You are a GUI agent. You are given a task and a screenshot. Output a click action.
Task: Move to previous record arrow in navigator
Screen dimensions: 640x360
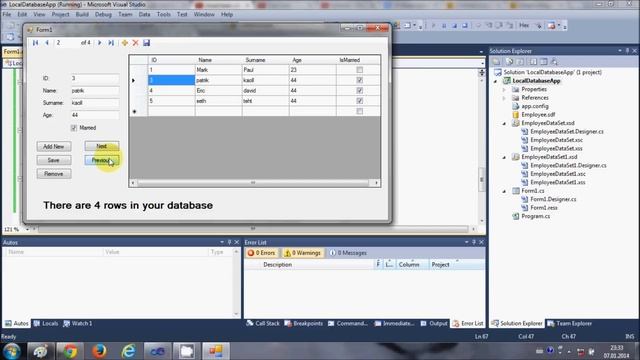click(47, 43)
